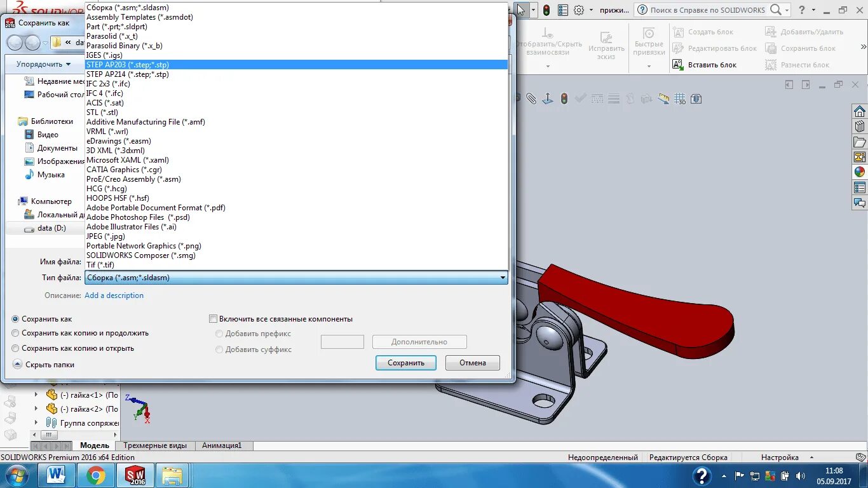Screen dimensions: 868x488
Task: Choose IGES (*.igs) file type
Action: (x=296, y=55)
